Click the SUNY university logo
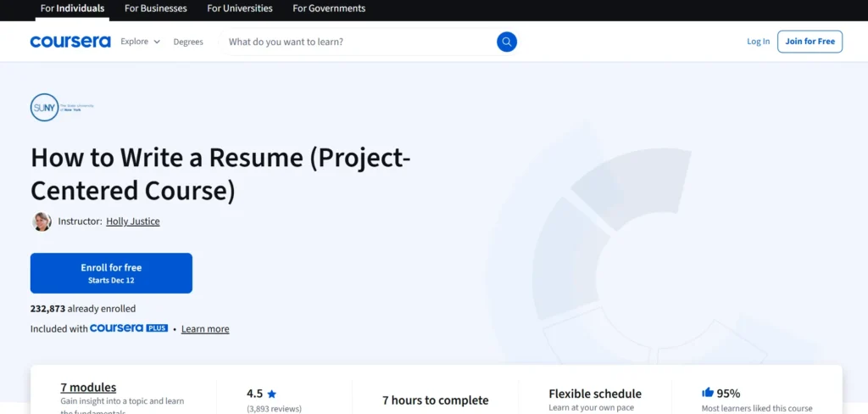Screen dimensions: 868x414 pyautogui.click(x=45, y=108)
